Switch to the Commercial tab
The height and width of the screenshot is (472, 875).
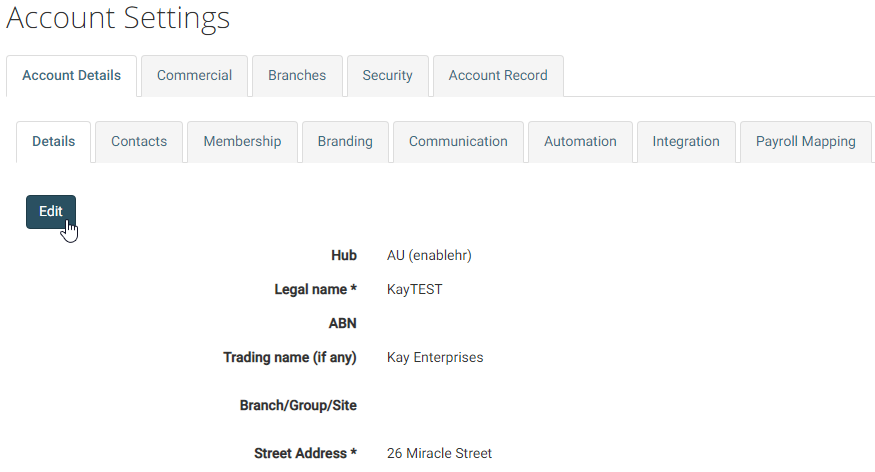(194, 75)
